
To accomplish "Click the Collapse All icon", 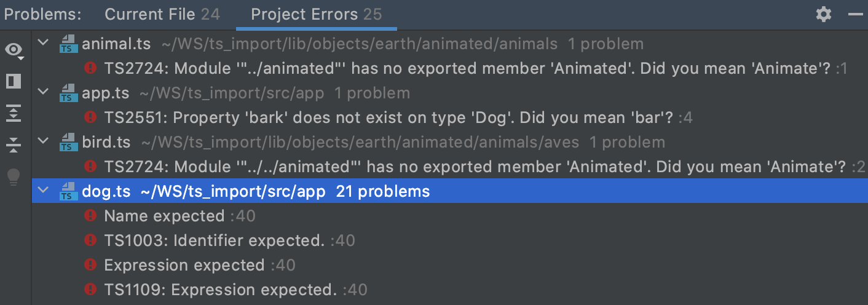I will 14,145.
